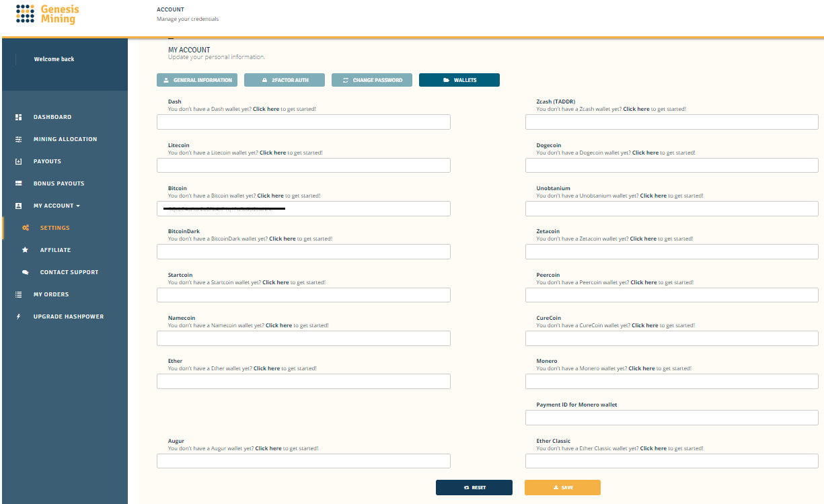Switch to the Change Password tab
Image resolution: width=824 pixels, height=504 pixels.
[x=372, y=80]
